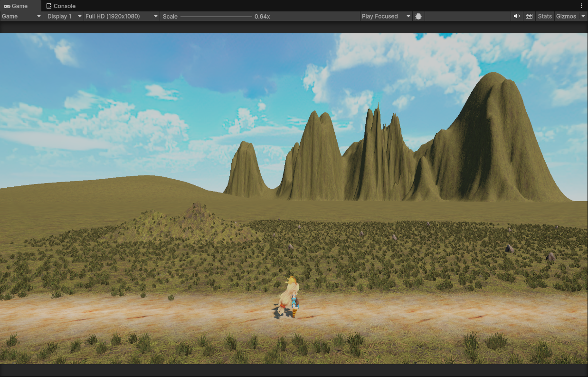Click the Scale slider track

pyautogui.click(x=216, y=17)
